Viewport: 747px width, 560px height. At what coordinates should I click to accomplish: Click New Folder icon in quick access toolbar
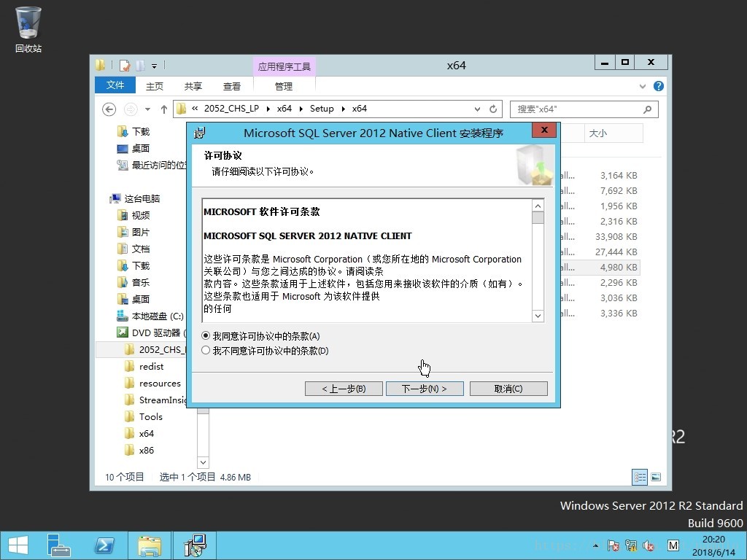pyautogui.click(x=140, y=66)
